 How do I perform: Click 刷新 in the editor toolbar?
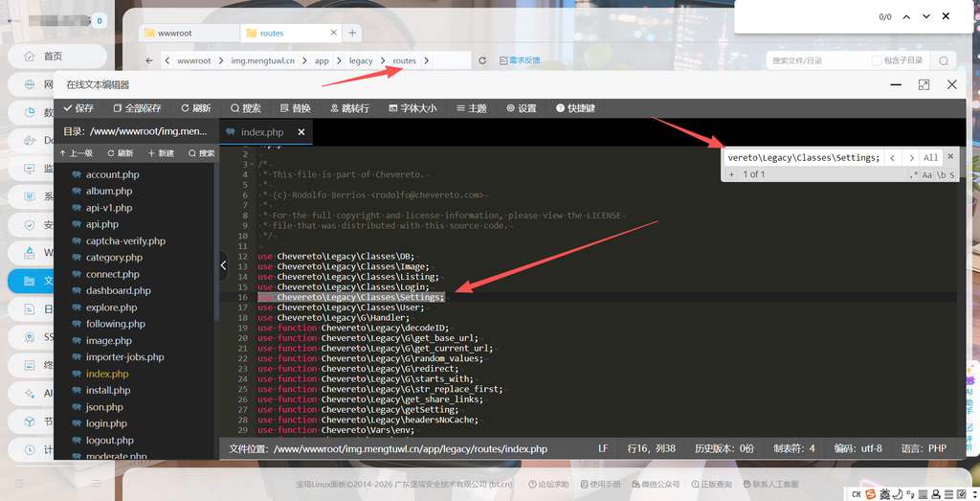tap(195, 108)
